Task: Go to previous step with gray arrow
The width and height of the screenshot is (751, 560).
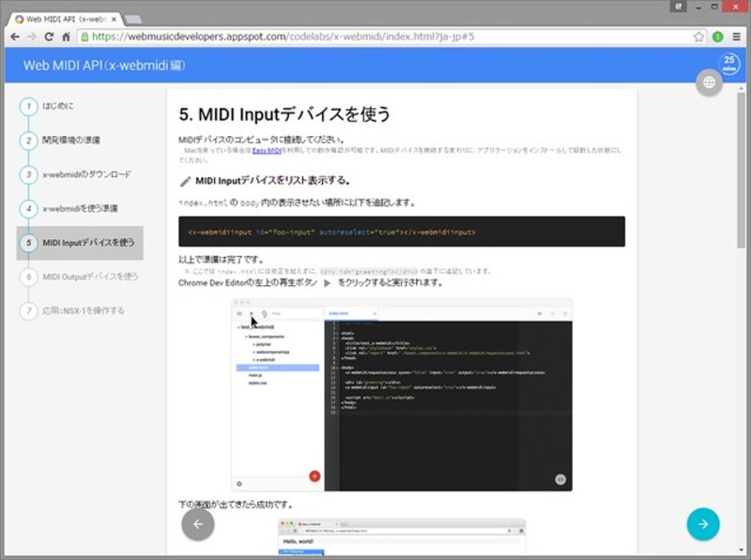Action: pos(198,524)
